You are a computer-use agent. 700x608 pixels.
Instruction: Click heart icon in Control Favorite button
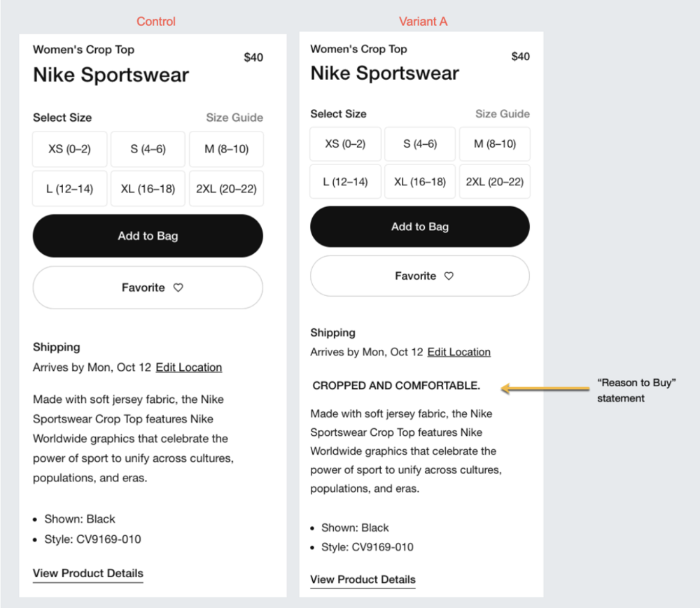click(x=178, y=288)
